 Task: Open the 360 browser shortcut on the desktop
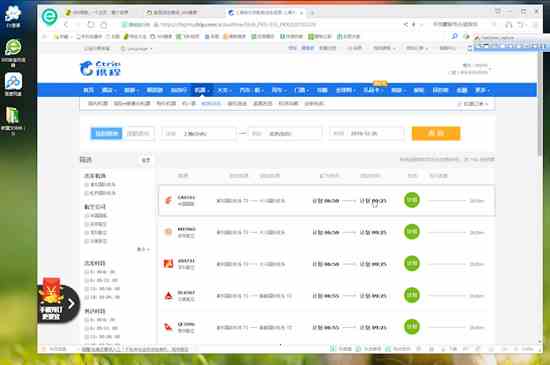(13, 53)
